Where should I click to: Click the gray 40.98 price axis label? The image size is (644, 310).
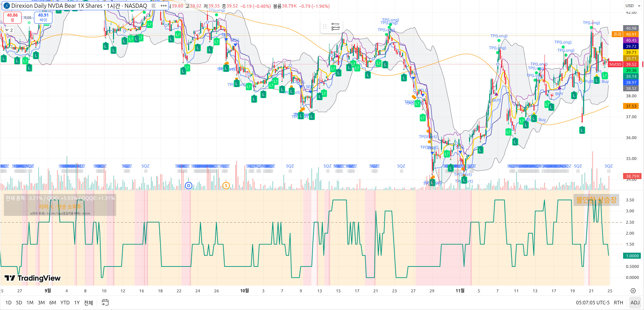pos(631,28)
